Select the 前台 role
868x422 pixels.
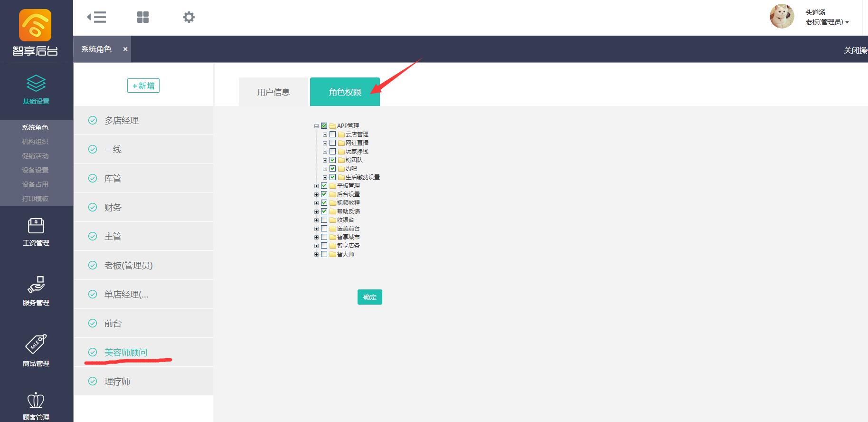(x=143, y=323)
